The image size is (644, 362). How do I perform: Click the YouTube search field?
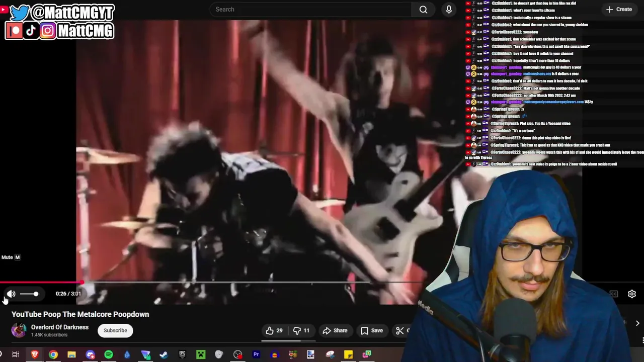[310, 9]
